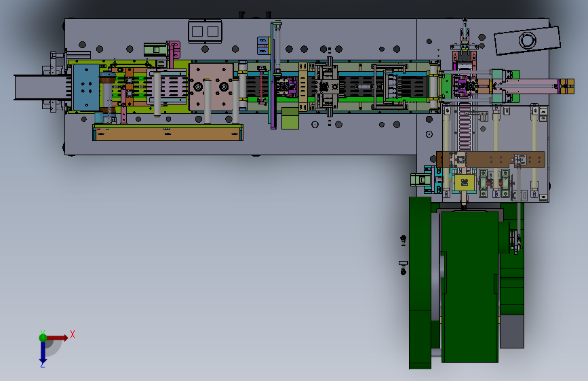
Task: Select the pink striped vertical belt in the right module
Action: pyautogui.click(x=465, y=126)
